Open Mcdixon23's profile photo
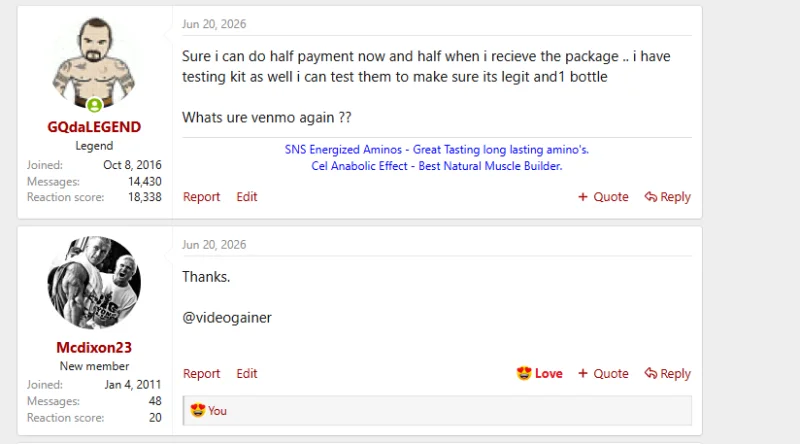800x444 pixels. (94, 283)
